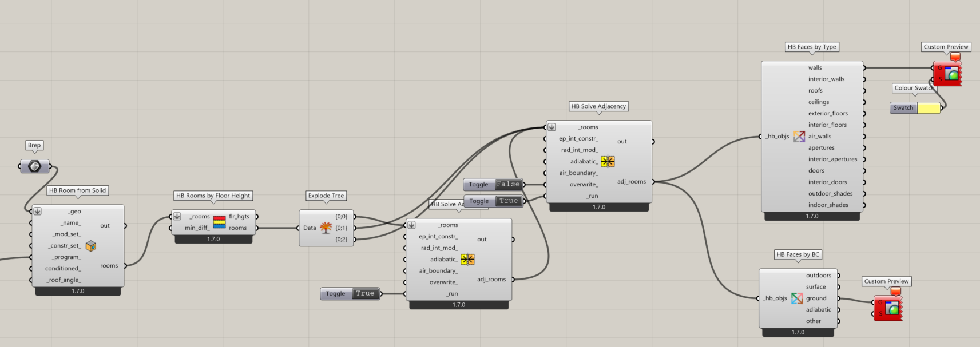Click the arrow beside _rooms on Floor Height component

pos(177,216)
